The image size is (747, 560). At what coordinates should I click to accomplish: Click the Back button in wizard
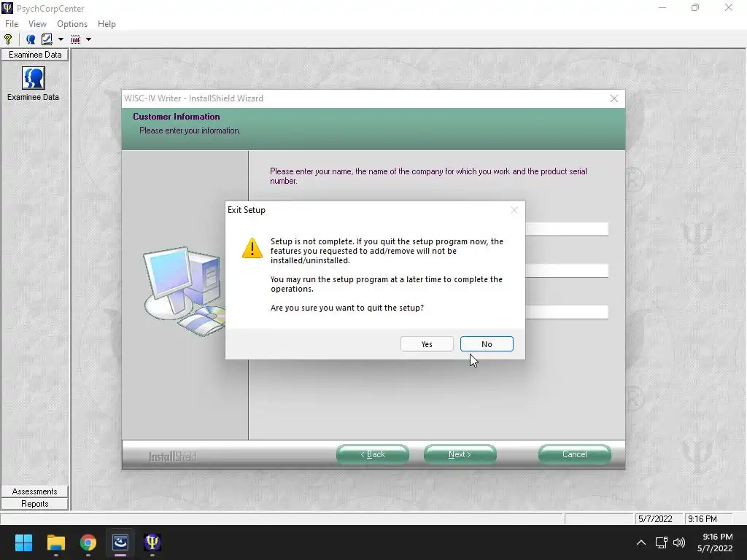pyautogui.click(x=373, y=454)
